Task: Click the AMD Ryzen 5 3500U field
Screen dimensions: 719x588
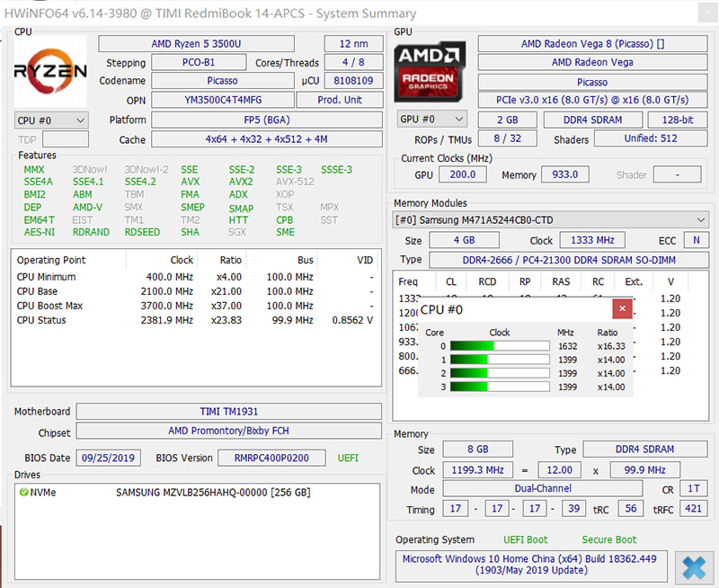Action: (x=196, y=44)
